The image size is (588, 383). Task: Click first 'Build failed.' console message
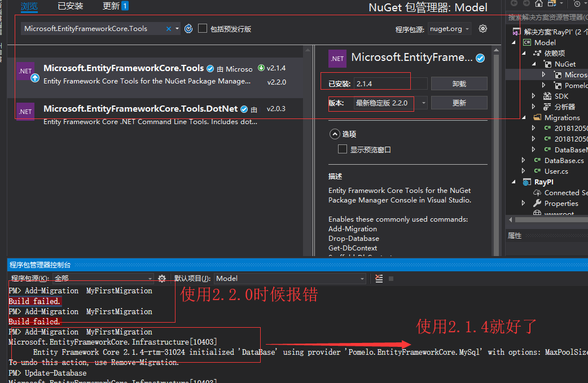(x=34, y=301)
